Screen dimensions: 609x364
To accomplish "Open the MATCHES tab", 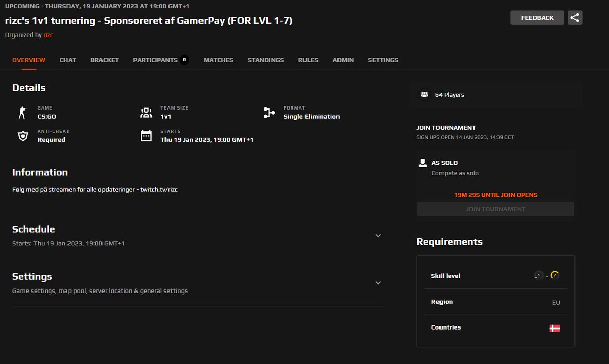I will pyautogui.click(x=219, y=60).
